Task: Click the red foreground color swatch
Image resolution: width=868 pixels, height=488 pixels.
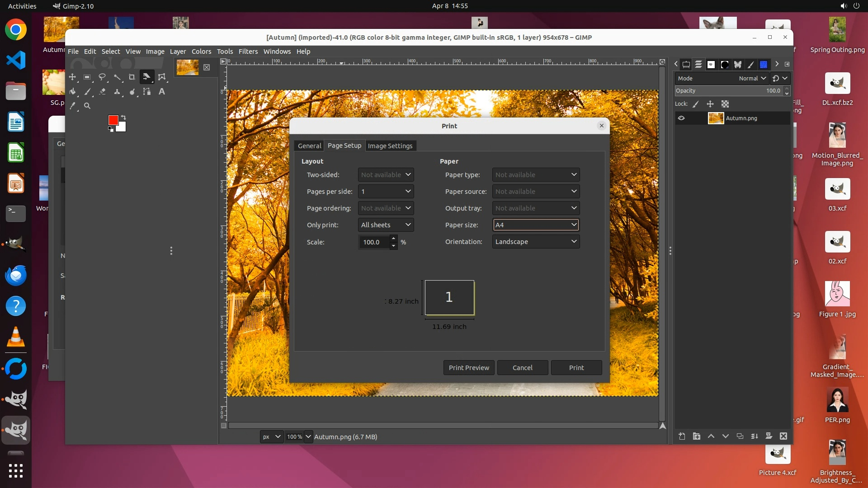Action: [113, 120]
